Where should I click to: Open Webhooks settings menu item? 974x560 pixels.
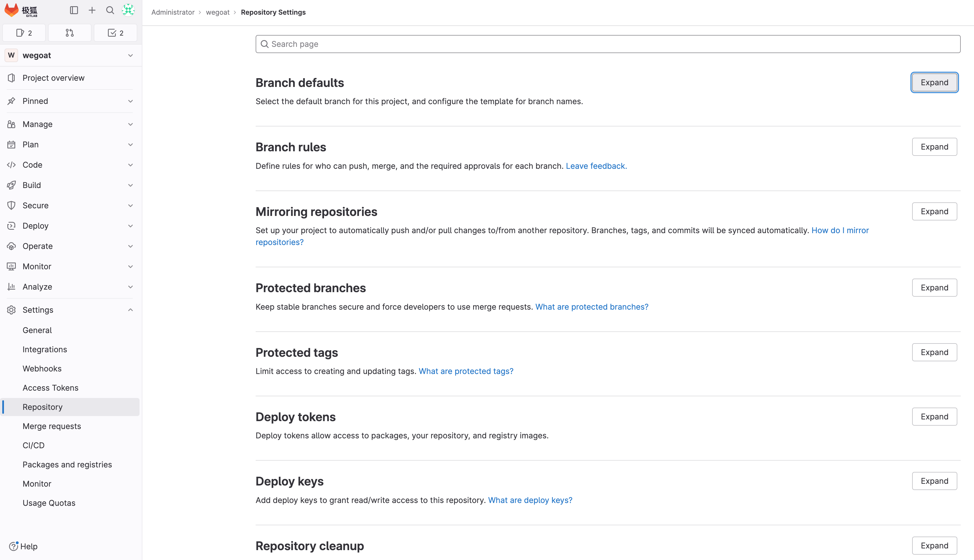(x=42, y=368)
